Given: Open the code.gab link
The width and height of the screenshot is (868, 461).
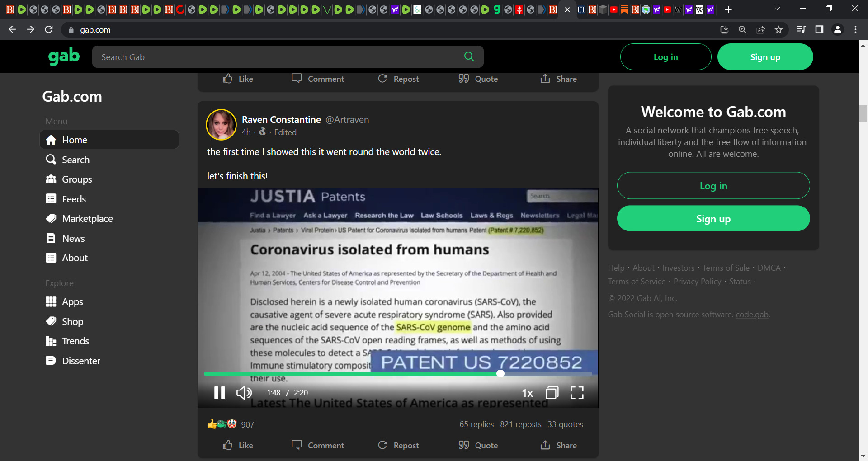Looking at the screenshot, I should pos(752,315).
